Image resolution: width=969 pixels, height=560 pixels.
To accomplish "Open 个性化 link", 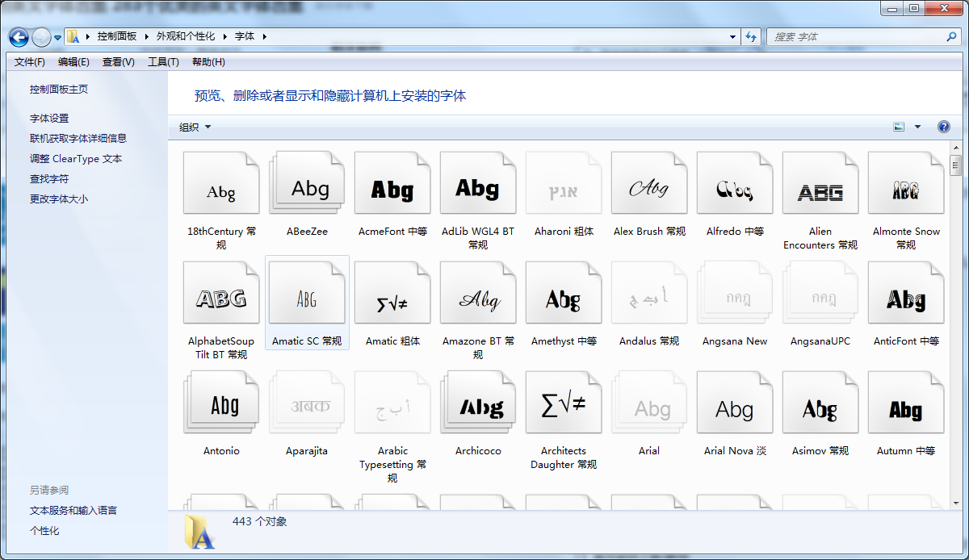I will click(44, 531).
